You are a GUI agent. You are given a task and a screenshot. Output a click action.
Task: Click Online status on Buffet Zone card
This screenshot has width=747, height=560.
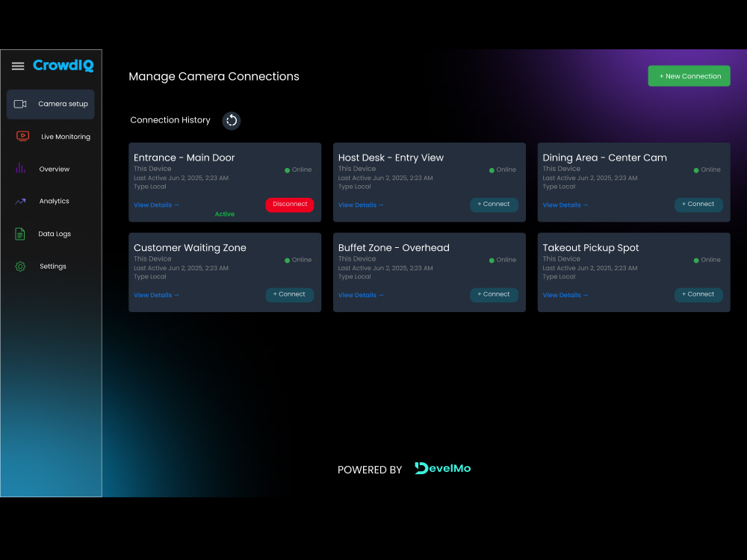(x=503, y=260)
